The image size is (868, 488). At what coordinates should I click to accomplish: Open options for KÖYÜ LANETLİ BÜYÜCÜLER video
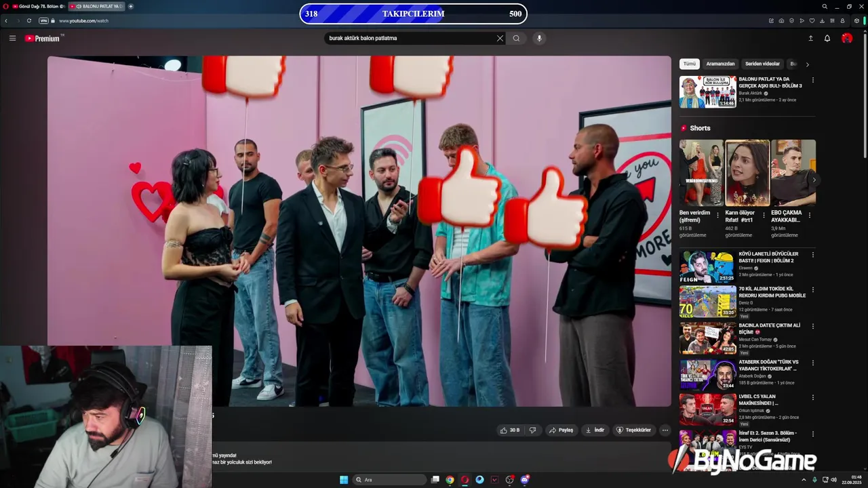coord(813,255)
